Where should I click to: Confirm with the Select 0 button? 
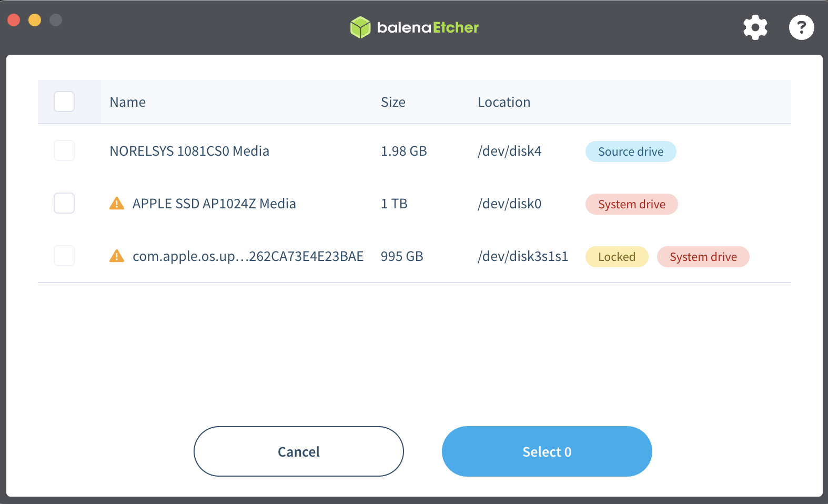click(x=547, y=451)
